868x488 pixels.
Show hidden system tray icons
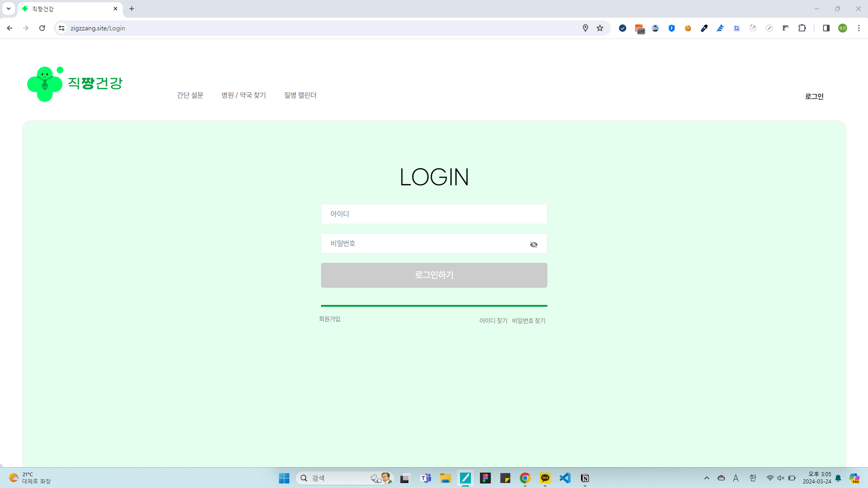[x=706, y=478]
